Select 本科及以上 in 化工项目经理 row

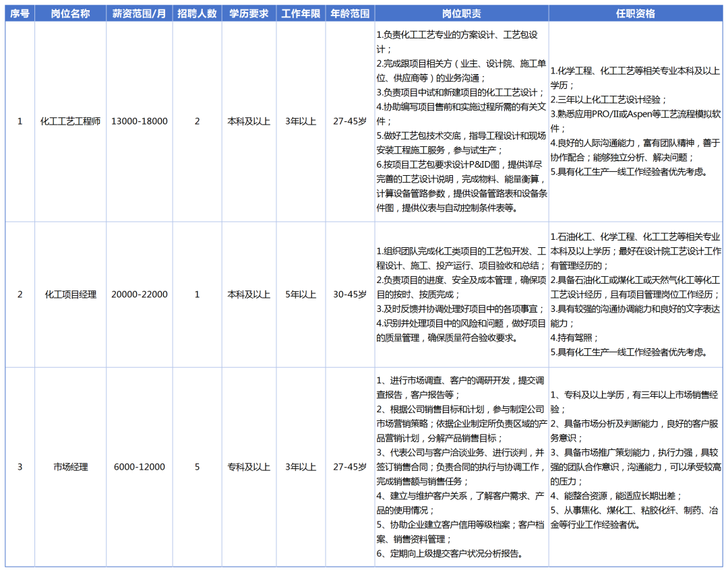tap(249, 294)
